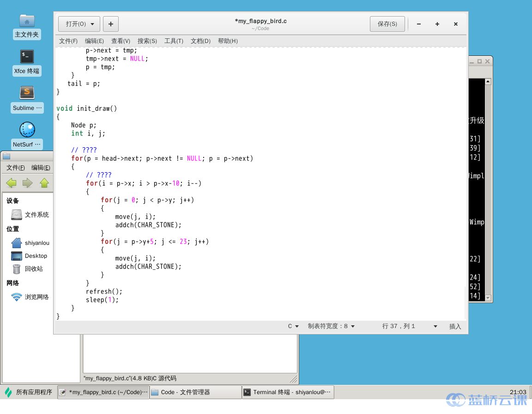Open the 制表符宽度 tab width dropdown

331,326
